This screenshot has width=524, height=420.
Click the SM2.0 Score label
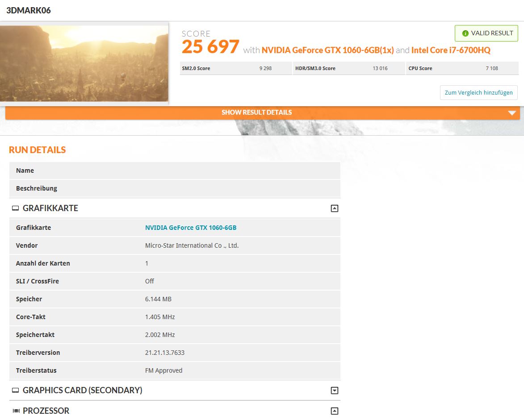point(196,68)
